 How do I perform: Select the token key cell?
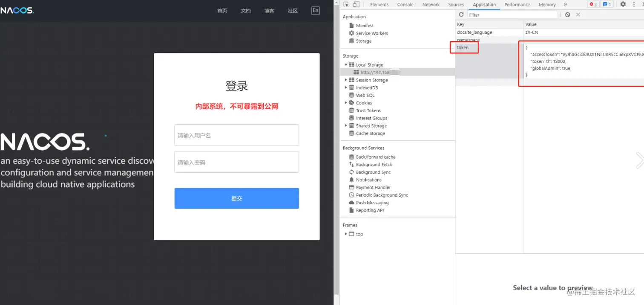pos(489,61)
